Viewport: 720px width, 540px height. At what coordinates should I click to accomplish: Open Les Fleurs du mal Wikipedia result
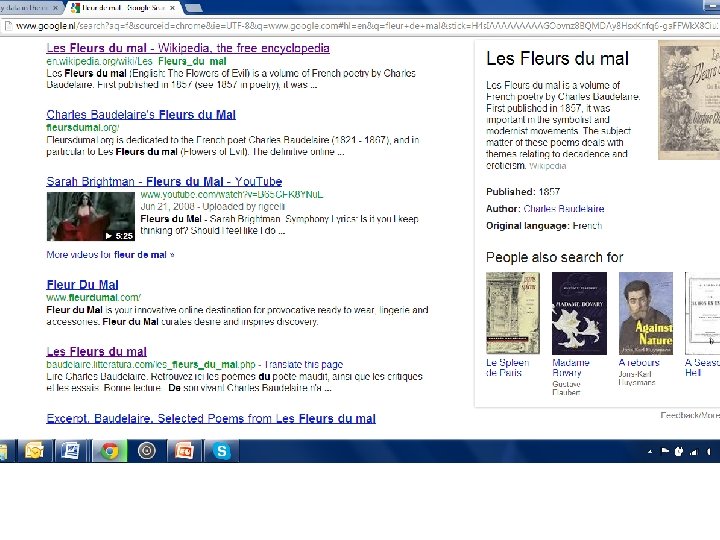[188, 48]
